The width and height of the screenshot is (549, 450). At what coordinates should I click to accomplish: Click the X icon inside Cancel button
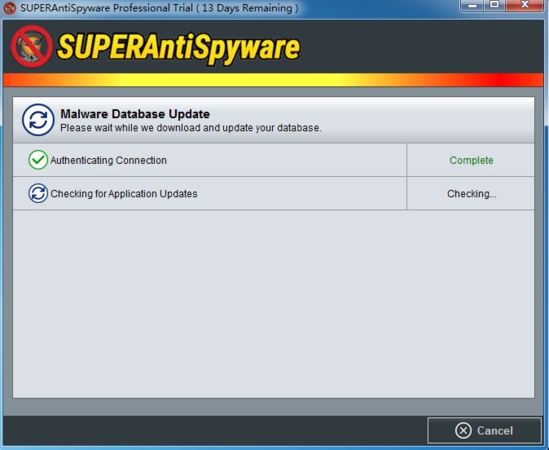[x=463, y=430]
